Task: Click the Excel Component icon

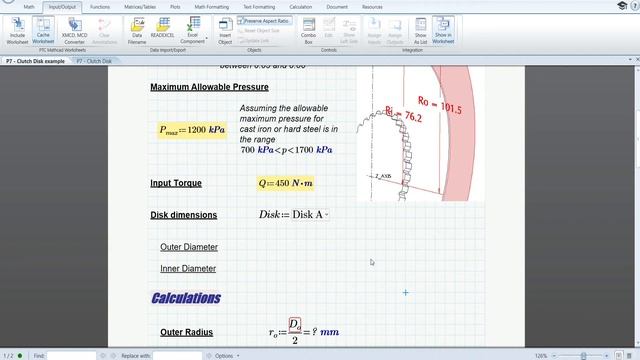Action: pyautogui.click(x=192, y=30)
